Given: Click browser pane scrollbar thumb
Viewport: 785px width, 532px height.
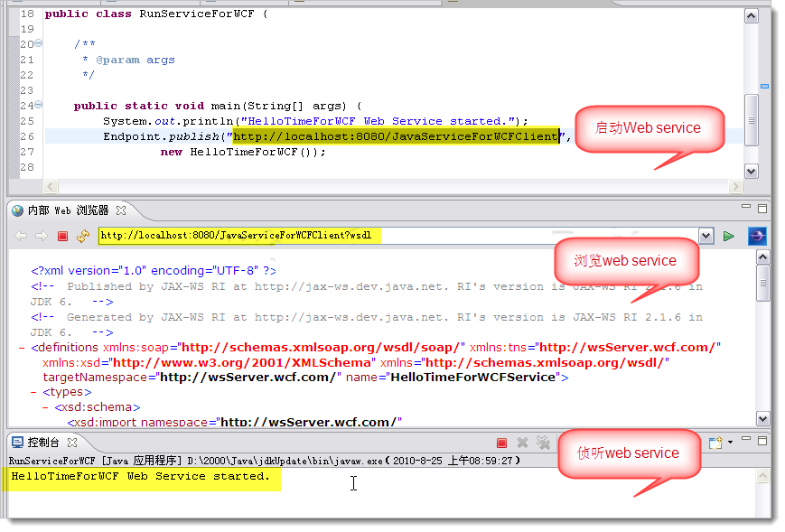Looking at the screenshot, I should click(x=763, y=284).
